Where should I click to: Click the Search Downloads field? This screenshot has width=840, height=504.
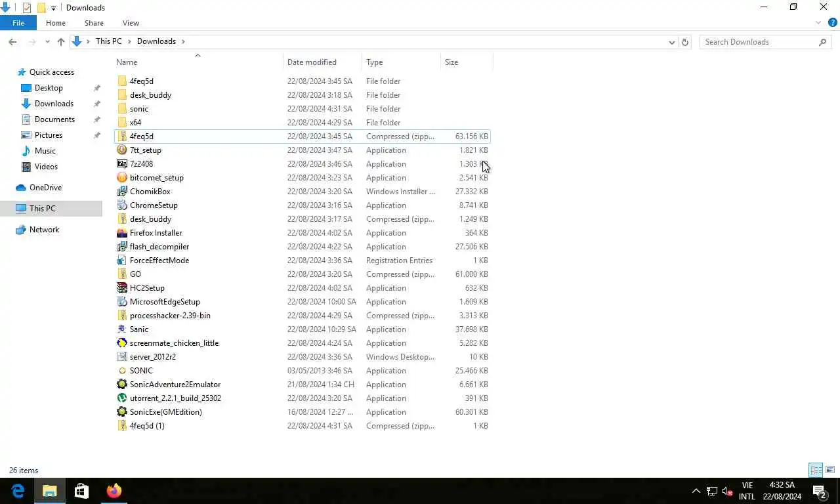[x=765, y=42]
